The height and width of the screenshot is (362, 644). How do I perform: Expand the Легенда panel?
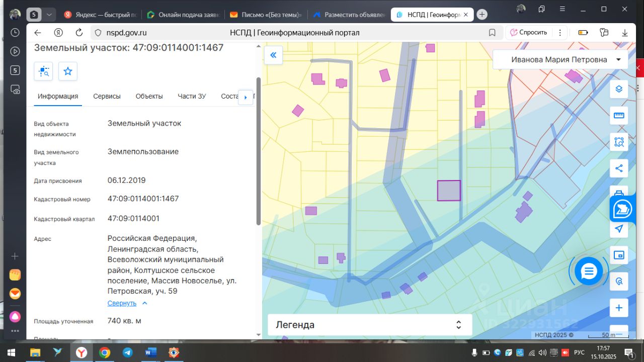coord(370,325)
